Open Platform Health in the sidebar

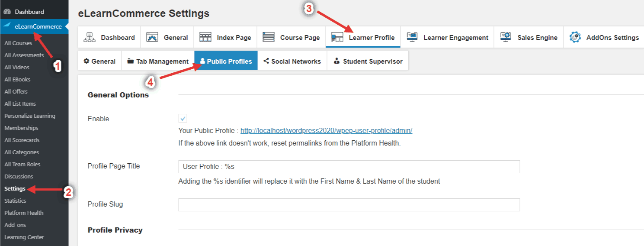[x=24, y=213]
